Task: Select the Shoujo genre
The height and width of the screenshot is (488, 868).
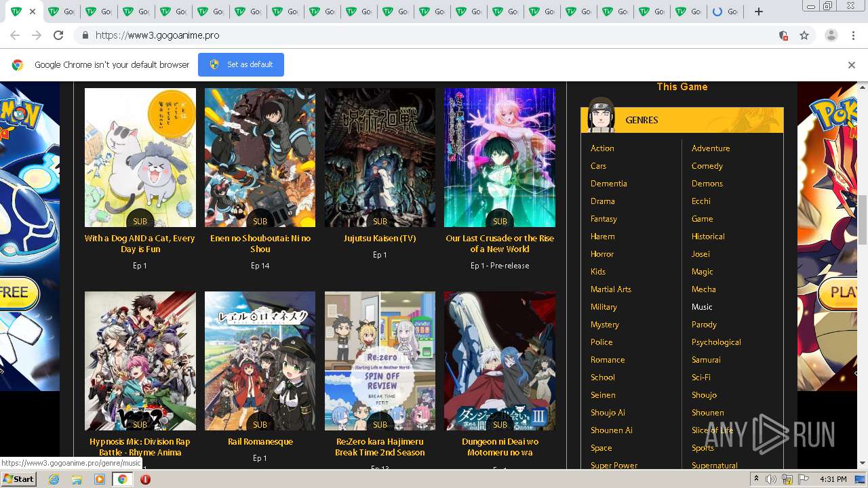Action: 704,395
